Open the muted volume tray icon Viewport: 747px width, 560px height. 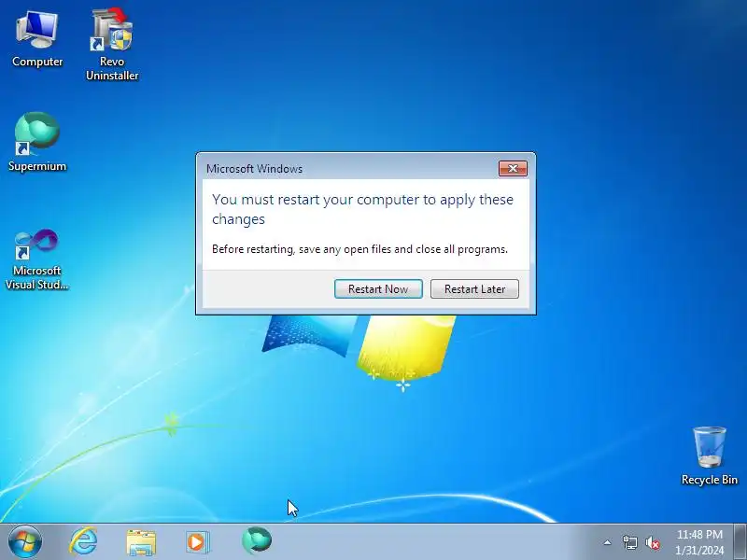[653, 542]
